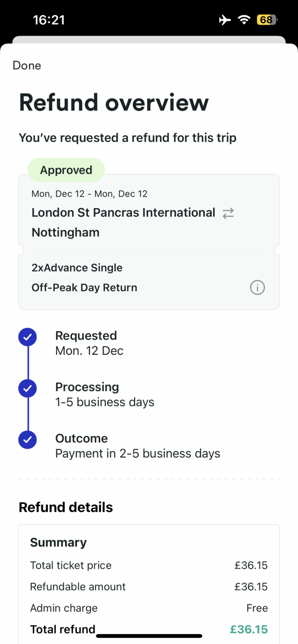
Task: Tap the Refund details heading
Action: click(66, 507)
